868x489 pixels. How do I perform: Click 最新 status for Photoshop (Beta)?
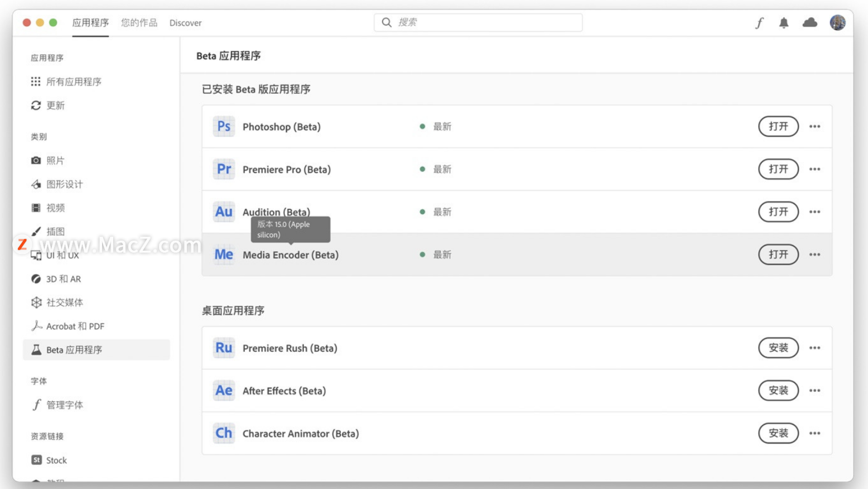click(442, 127)
